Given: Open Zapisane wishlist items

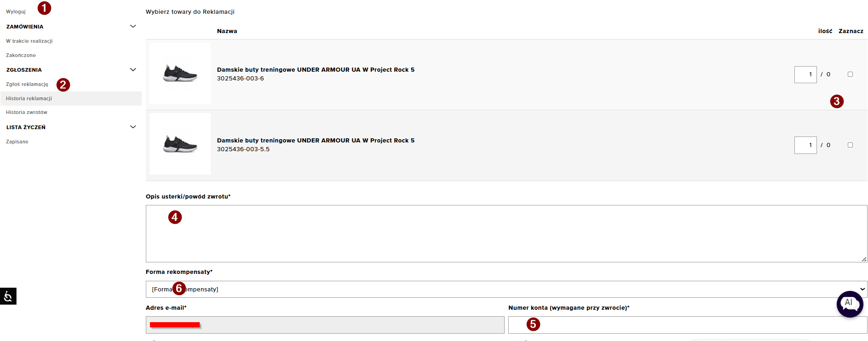Looking at the screenshot, I should click(x=17, y=142).
